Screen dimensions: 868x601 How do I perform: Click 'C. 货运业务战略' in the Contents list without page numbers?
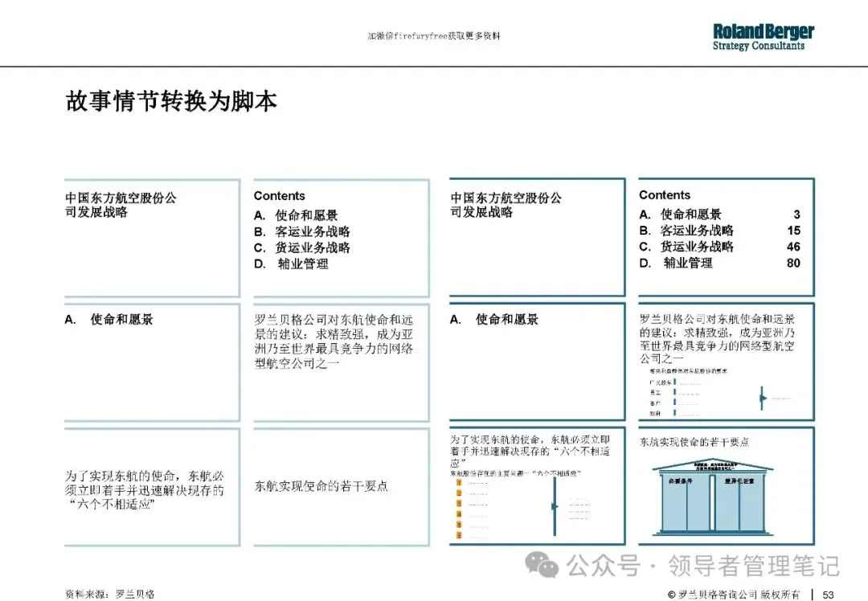click(301, 247)
